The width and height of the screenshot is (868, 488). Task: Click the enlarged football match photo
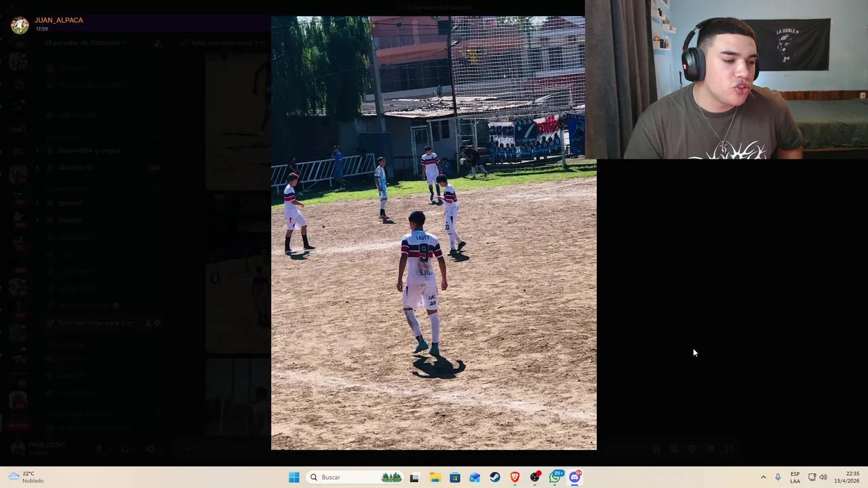434,233
